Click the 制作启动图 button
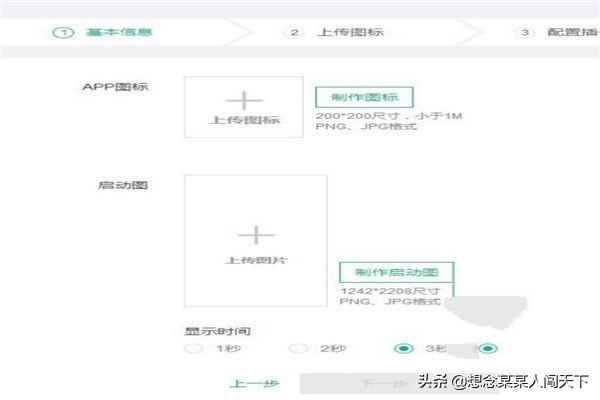 [397, 272]
